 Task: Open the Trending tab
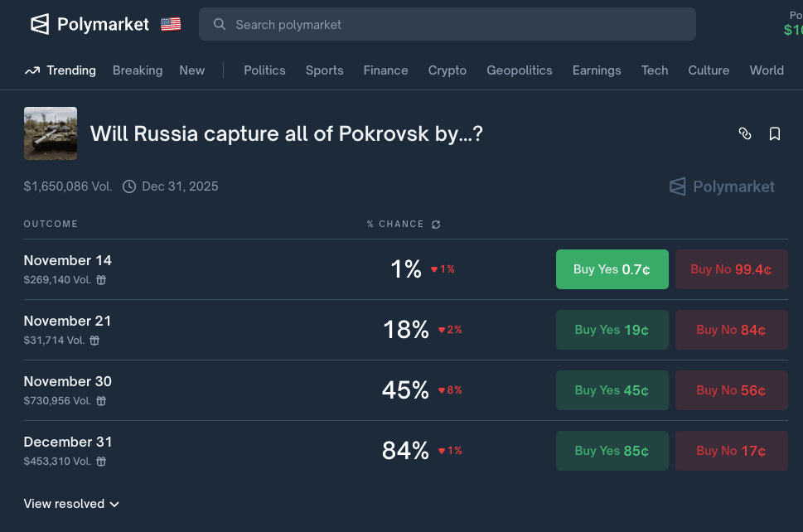pyautogui.click(x=60, y=70)
